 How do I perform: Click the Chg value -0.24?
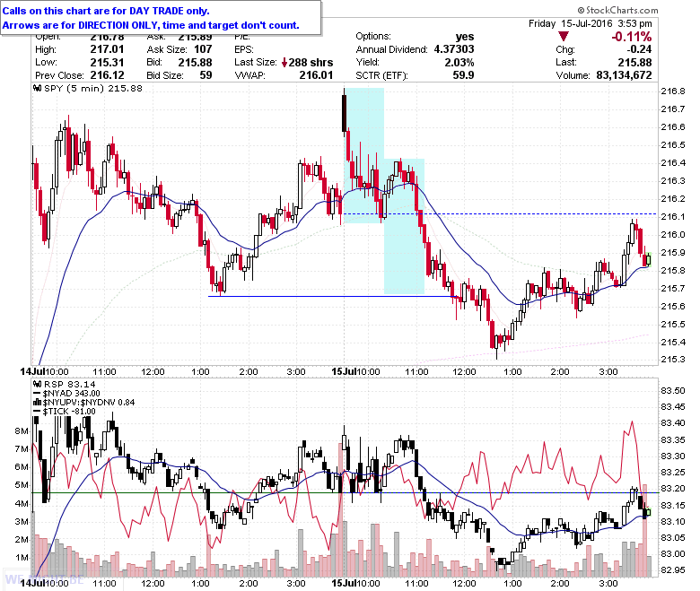click(x=639, y=49)
